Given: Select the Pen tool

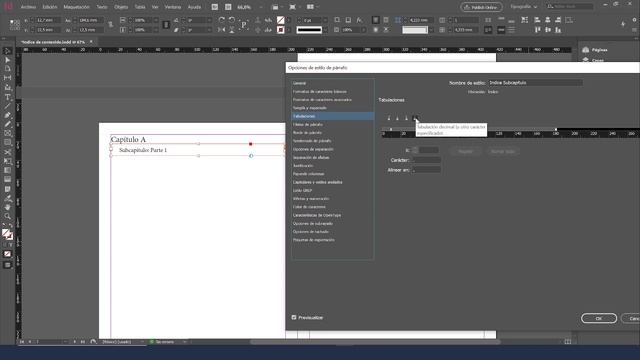Looking at the screenshot, I should pyautogui.click(x=7, y=115).
